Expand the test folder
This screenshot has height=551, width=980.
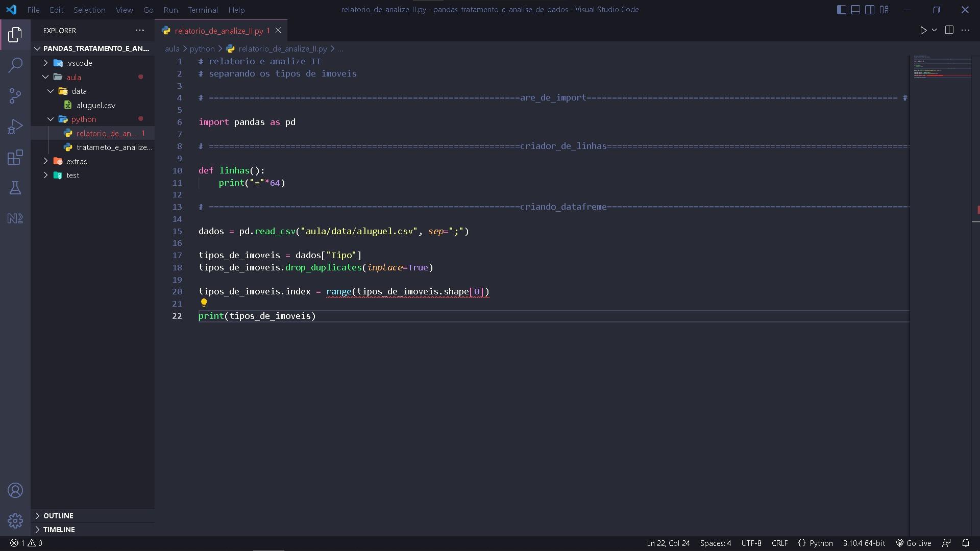[x=92, y=175]
